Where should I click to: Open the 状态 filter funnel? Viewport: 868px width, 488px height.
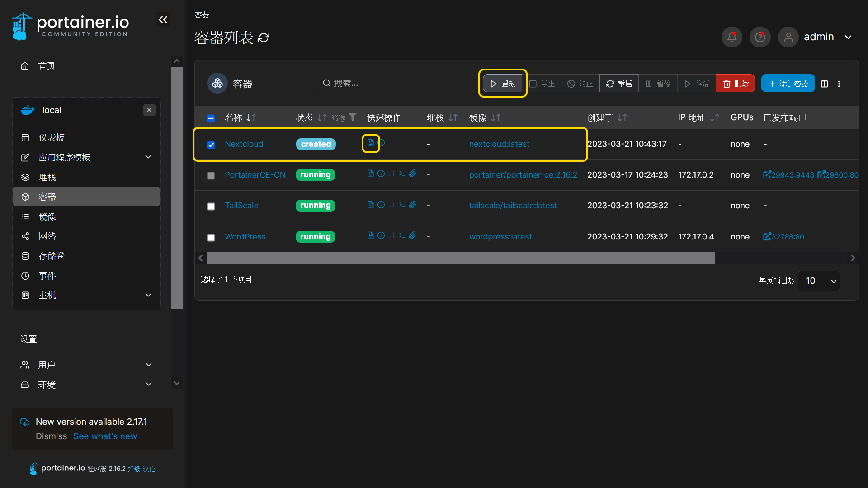tap(353, 117)
